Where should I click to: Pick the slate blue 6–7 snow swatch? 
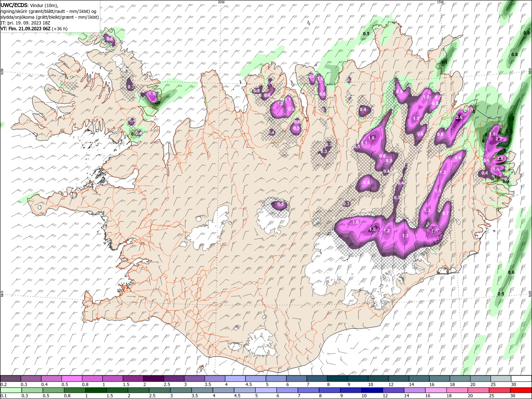pyautogui.click(x=297, y=379)
